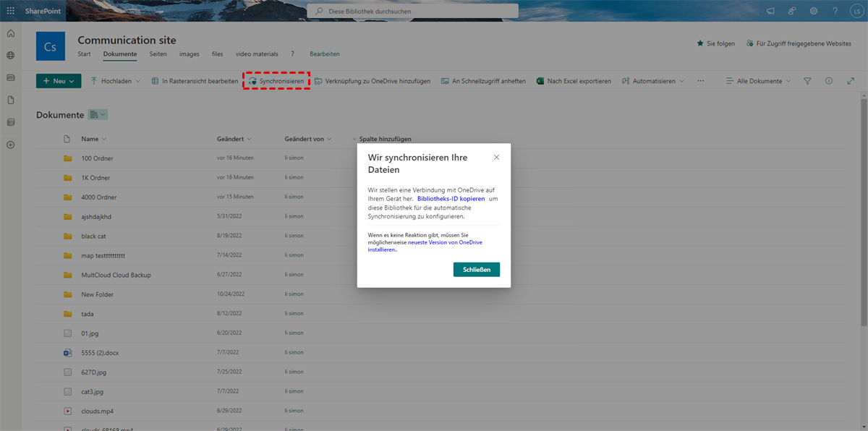Expand content with the full-screen arrows icon
The height and width of the screenshot is (431, 868).
pos(851,81)
